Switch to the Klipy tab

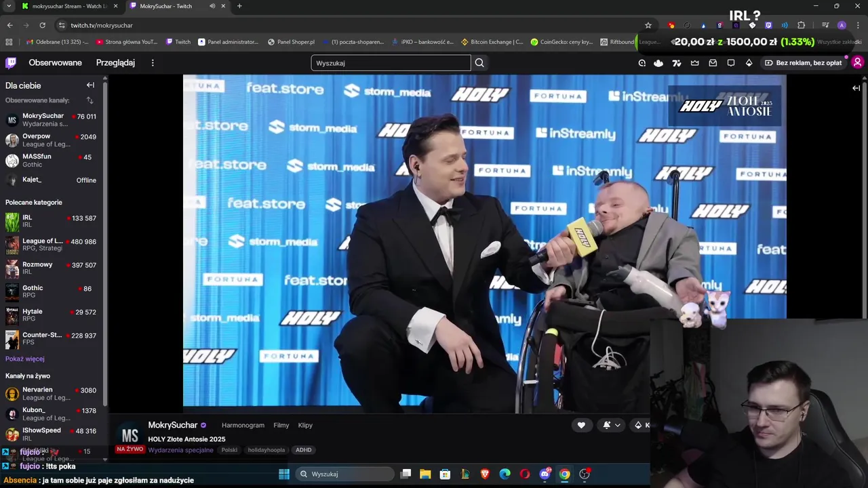click(x=305, y=425)
